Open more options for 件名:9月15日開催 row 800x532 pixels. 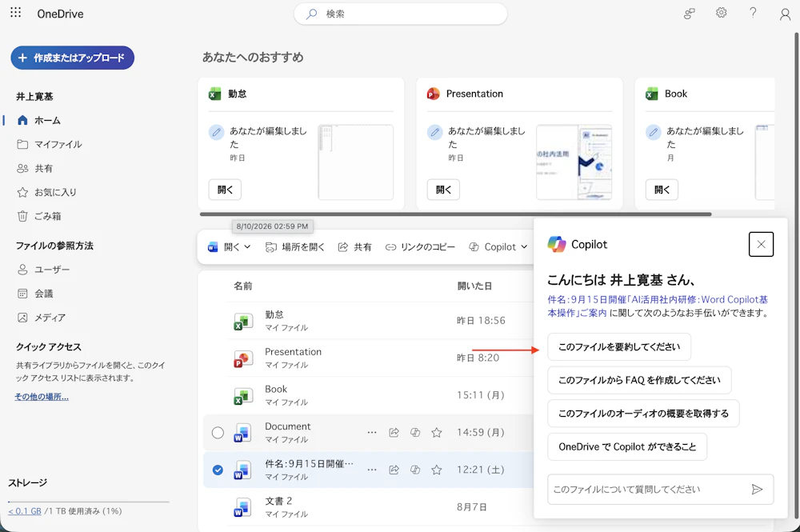click(372, 470)
